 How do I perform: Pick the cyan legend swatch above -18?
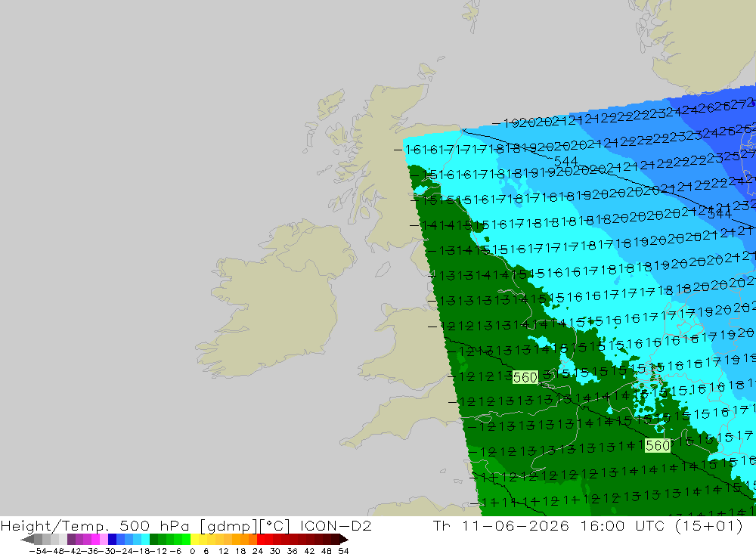146,539
